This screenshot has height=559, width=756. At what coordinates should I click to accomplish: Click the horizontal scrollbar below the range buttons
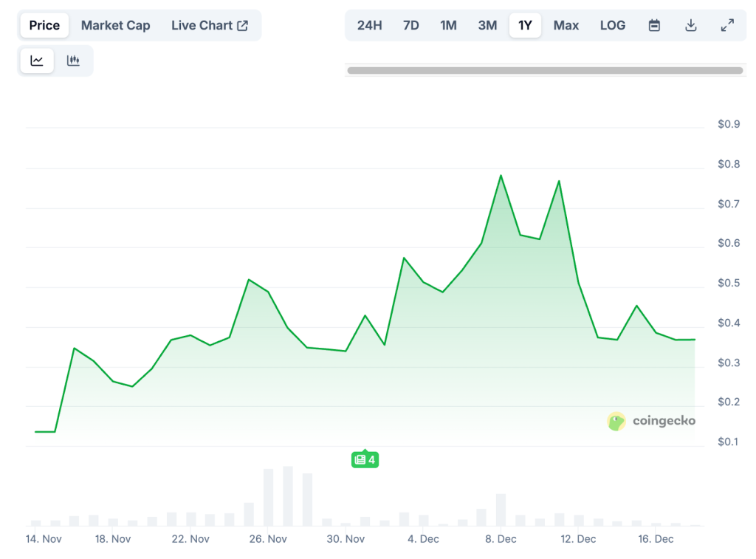(545, 71)
